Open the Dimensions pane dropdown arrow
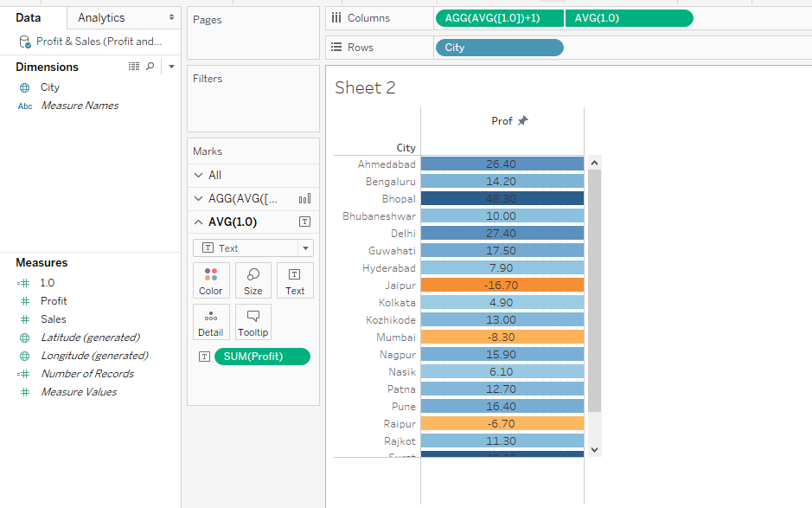812x508 pixels. pos(171,67)
